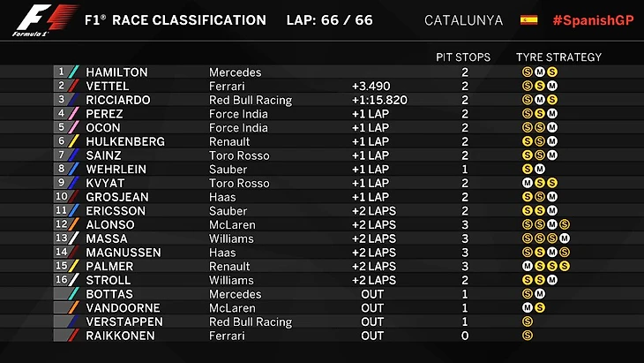644x363 pixels.
Task: Click Kvyat's first medium tyre icon
Action: tap(528, 183)
